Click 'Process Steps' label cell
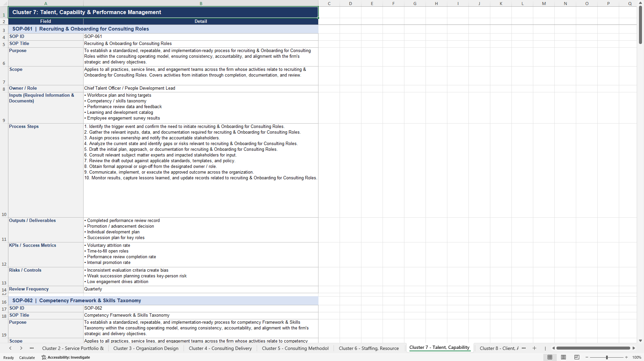Viewport: 644px width, 361px height. coord(46,170)
